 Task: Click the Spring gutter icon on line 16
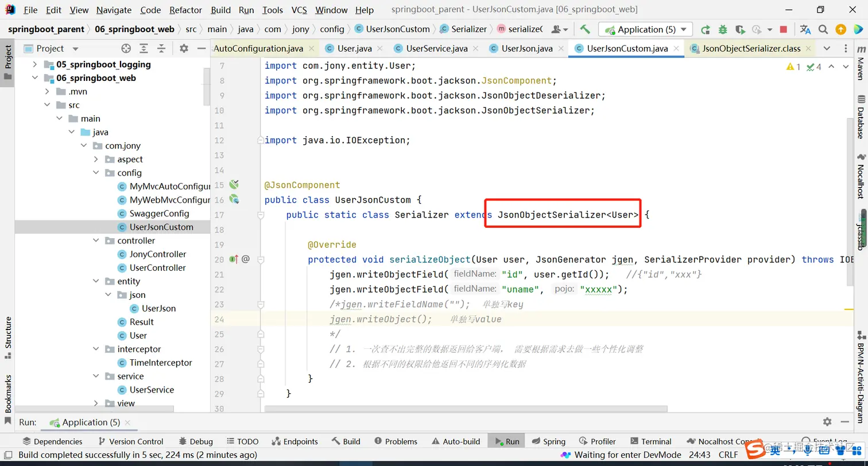click(x=234, y=200)
